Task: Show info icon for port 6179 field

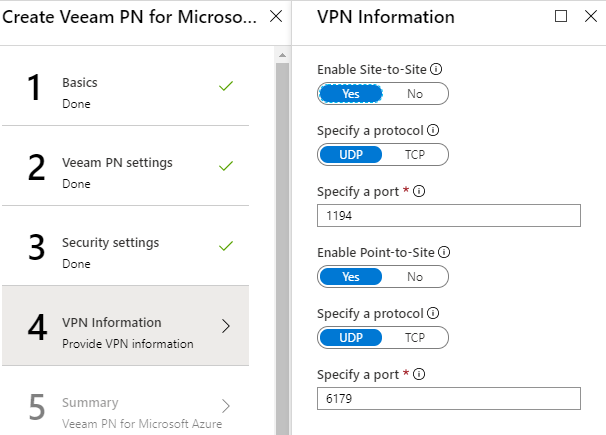Action: (x=419, y=374)
